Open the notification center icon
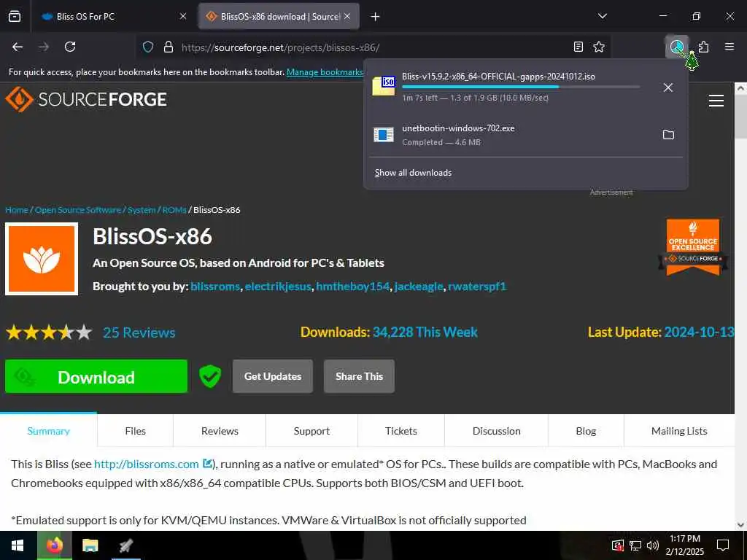The height and width of the screenshot is (560, 747). click(723, 545)
